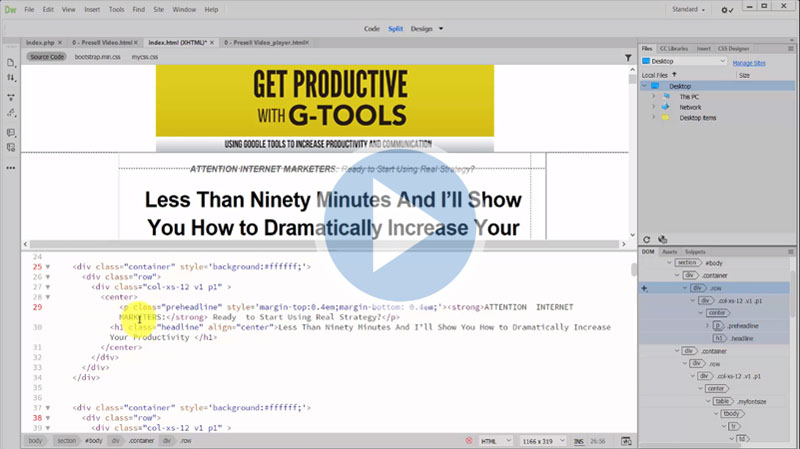Image resolution: width=800 pixels, height=449 pixels.
Task: Open the three-dots more tools icon
Action: pos(10,163)
